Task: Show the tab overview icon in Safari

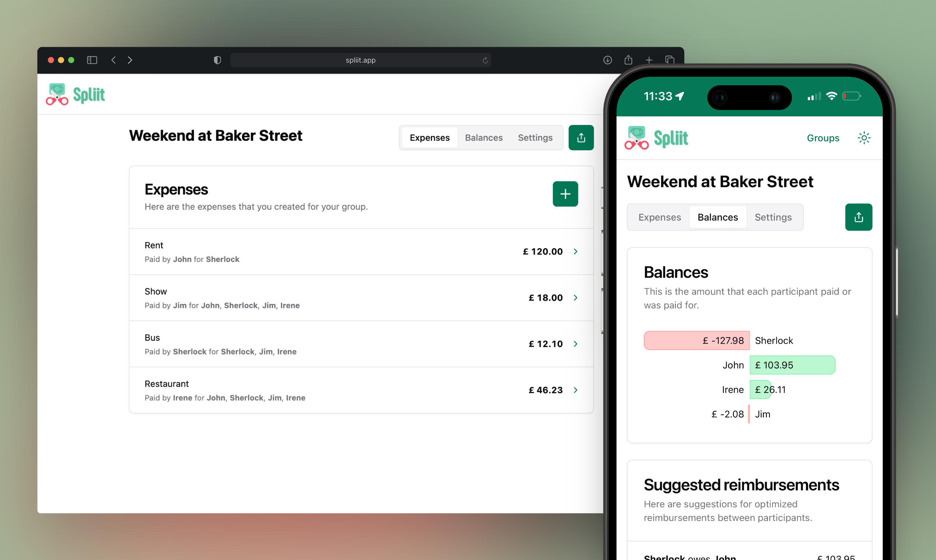Action: pyautogui.click(x=670, y=60)
